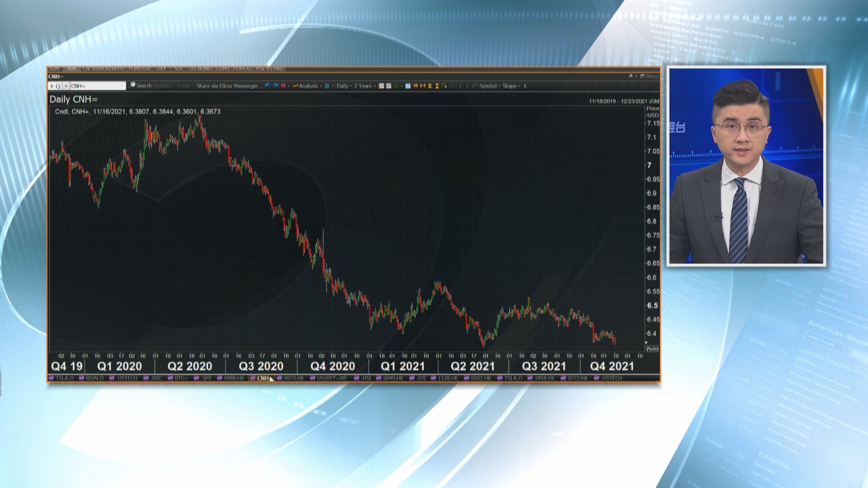
Task: Click the redo arrow icon
Action: (275, 86)
